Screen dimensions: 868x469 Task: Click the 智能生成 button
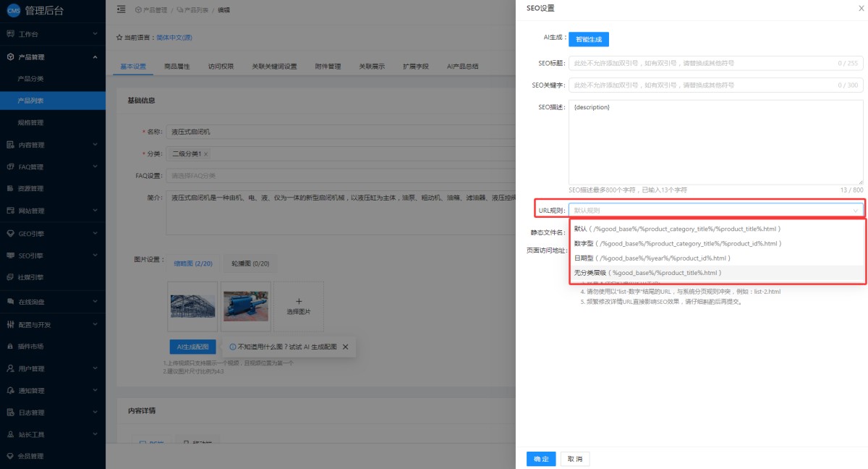click(x=589, y=39)
